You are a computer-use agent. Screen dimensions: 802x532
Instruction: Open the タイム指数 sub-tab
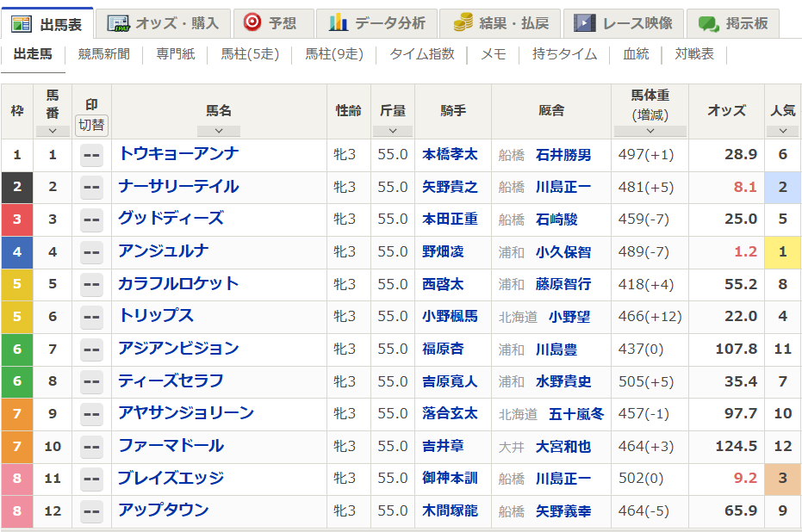tap(422, 54)
